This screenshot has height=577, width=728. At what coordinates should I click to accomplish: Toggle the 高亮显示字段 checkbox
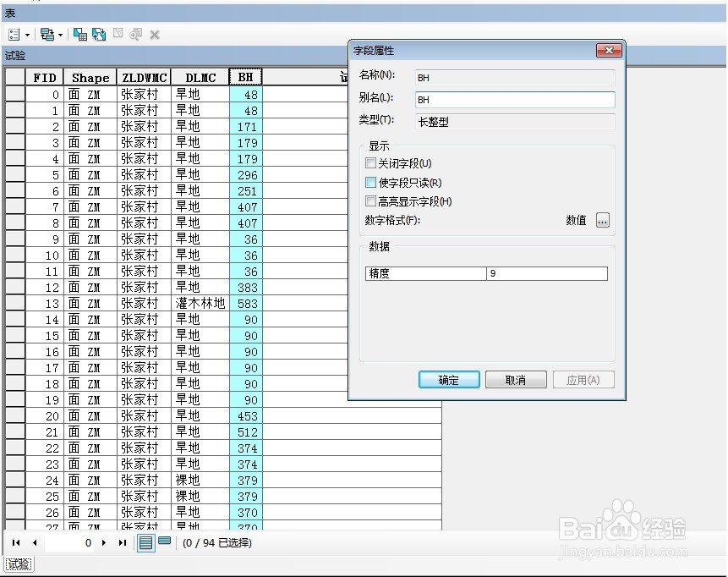tap(372, 201)
